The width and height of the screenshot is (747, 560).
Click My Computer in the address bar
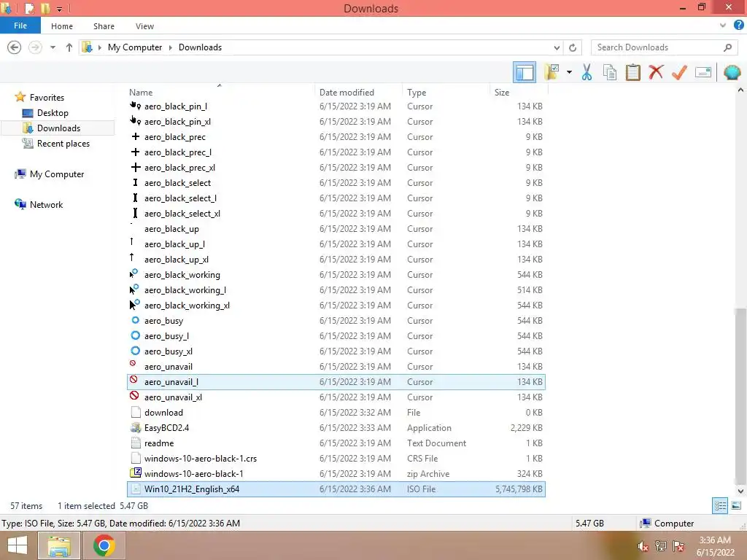pos(135,47)
